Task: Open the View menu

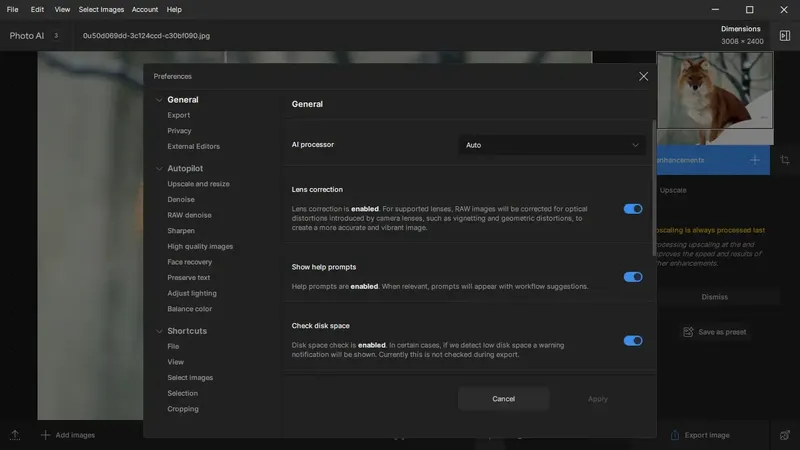Action: [x=62, y=9]
